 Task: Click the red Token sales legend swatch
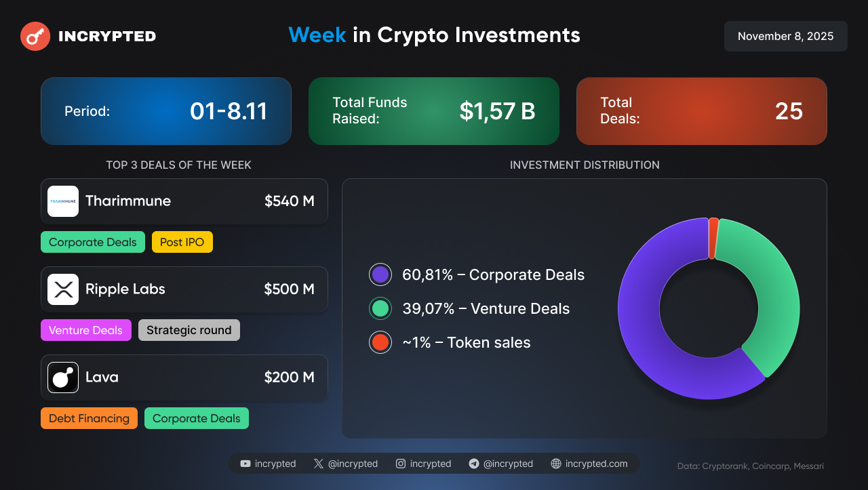(x=380, y=342)
